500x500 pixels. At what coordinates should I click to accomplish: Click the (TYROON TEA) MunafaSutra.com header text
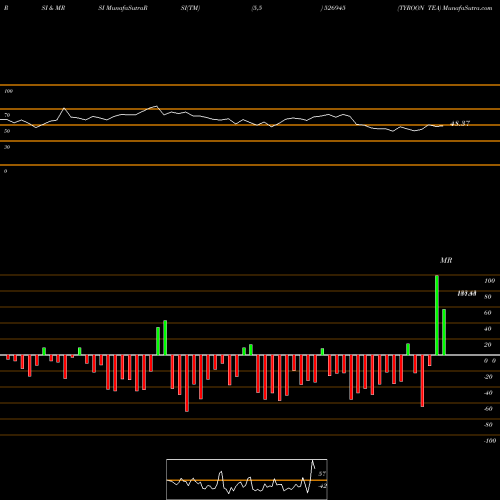point(445,8)
